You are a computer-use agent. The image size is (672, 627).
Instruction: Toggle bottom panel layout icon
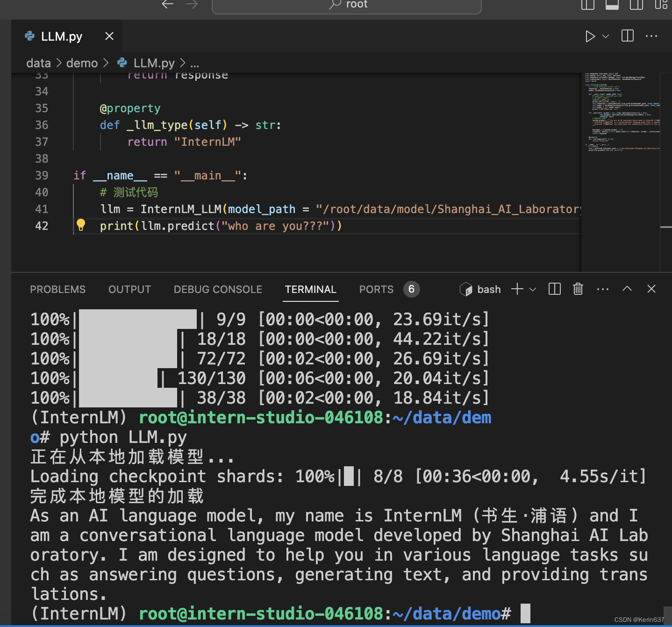612,5
